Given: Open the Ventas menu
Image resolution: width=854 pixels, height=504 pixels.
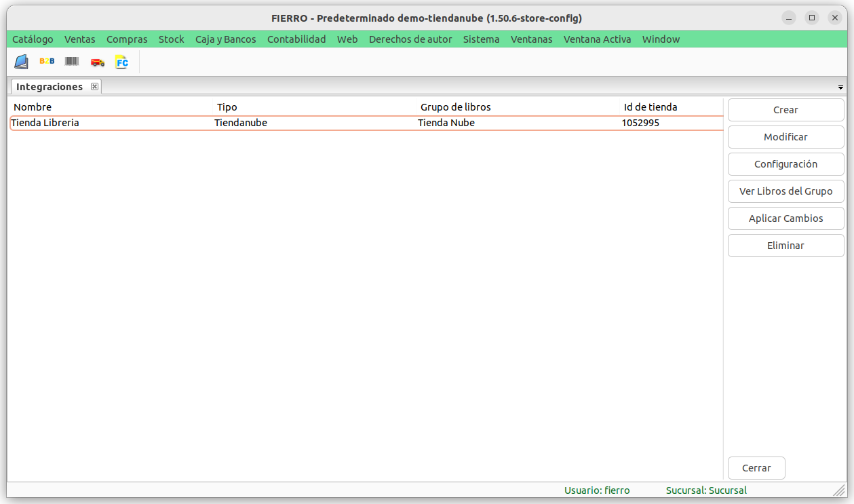Looking at the screenshot, I should click(x=80, y=39).
